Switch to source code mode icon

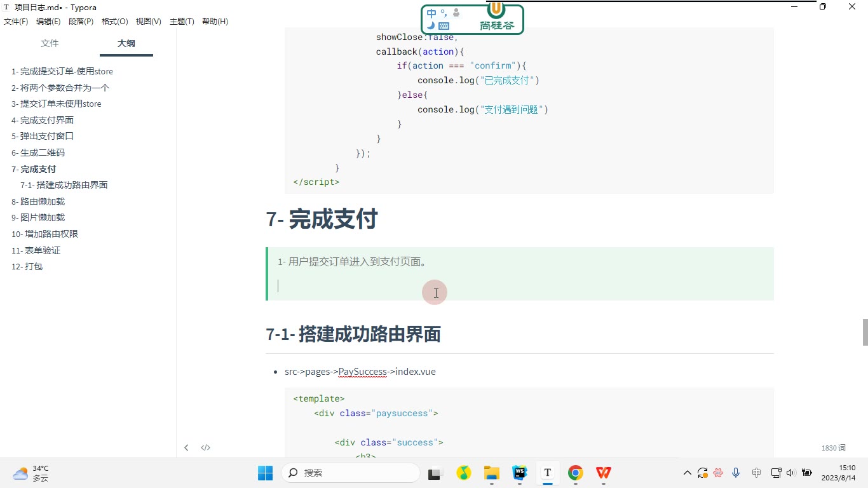coord(206,448)
